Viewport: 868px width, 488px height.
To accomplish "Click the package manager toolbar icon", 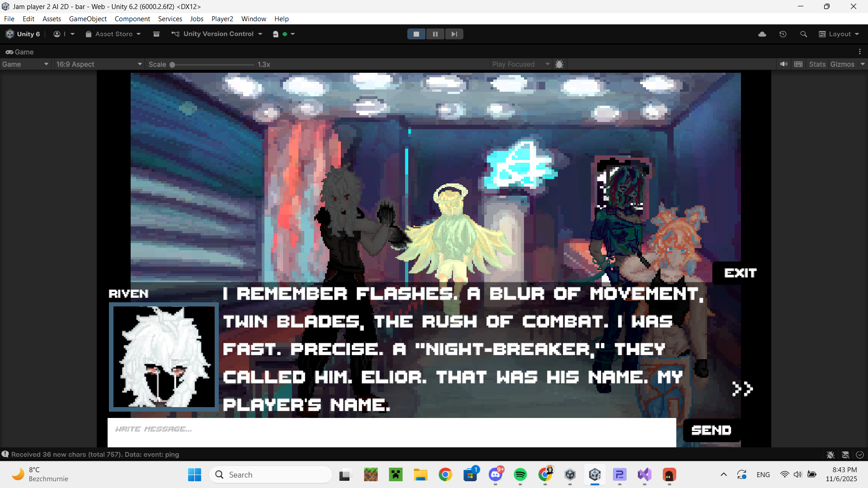I will 156,34.
